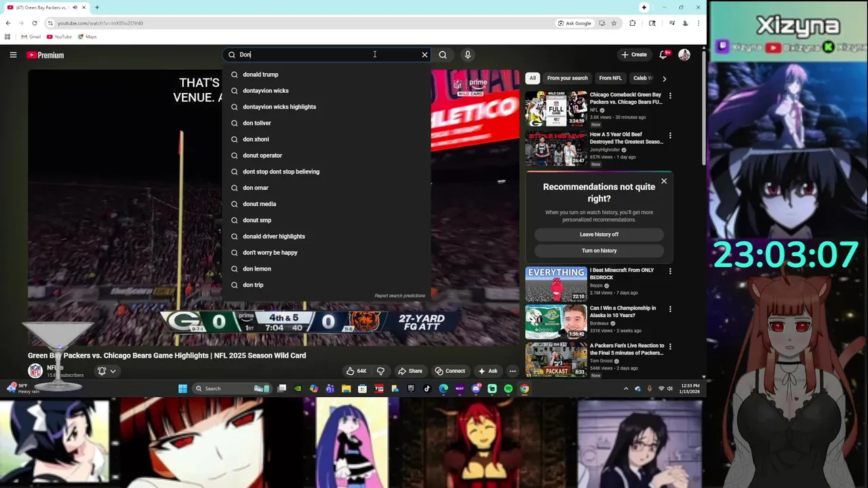868x488 pixels.
Task: Show next filter chips with right arrow
Action: pos(664,79)
